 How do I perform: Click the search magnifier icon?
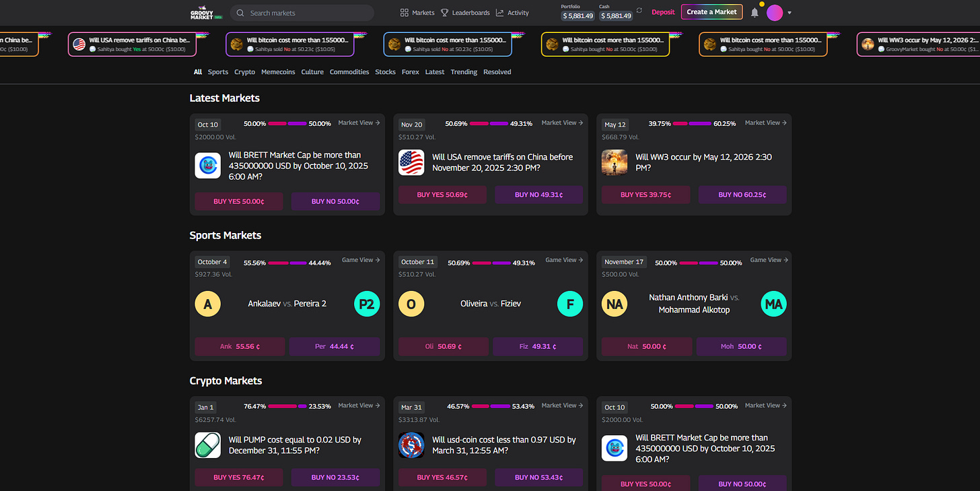coord(240,13)
